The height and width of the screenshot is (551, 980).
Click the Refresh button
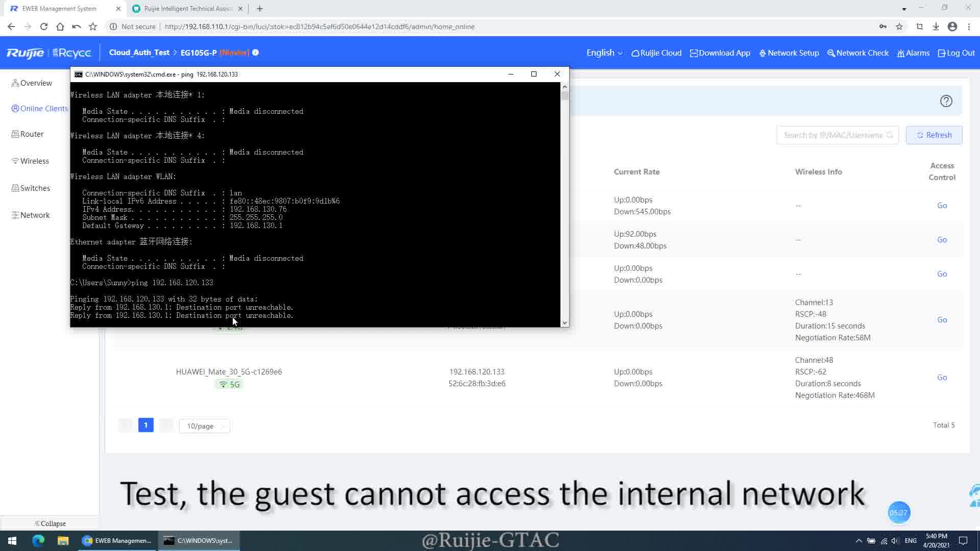click(934, 135)
